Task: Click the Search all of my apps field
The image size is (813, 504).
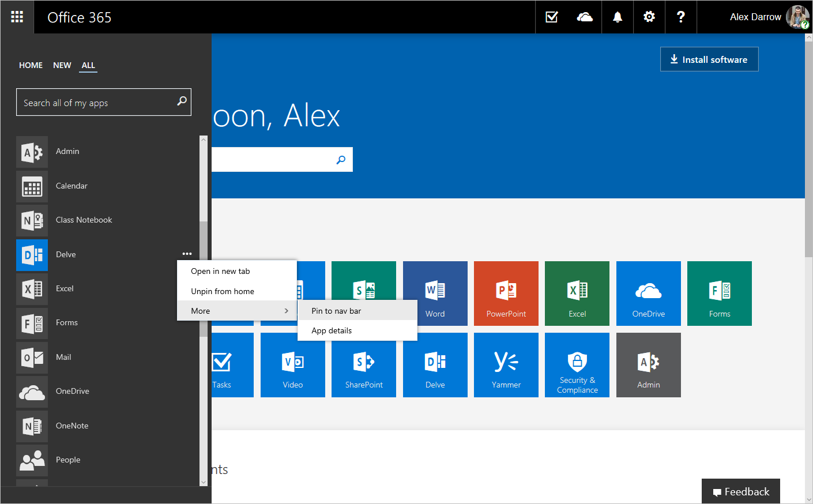Action: pyautogui.click(x=98, y=103)
